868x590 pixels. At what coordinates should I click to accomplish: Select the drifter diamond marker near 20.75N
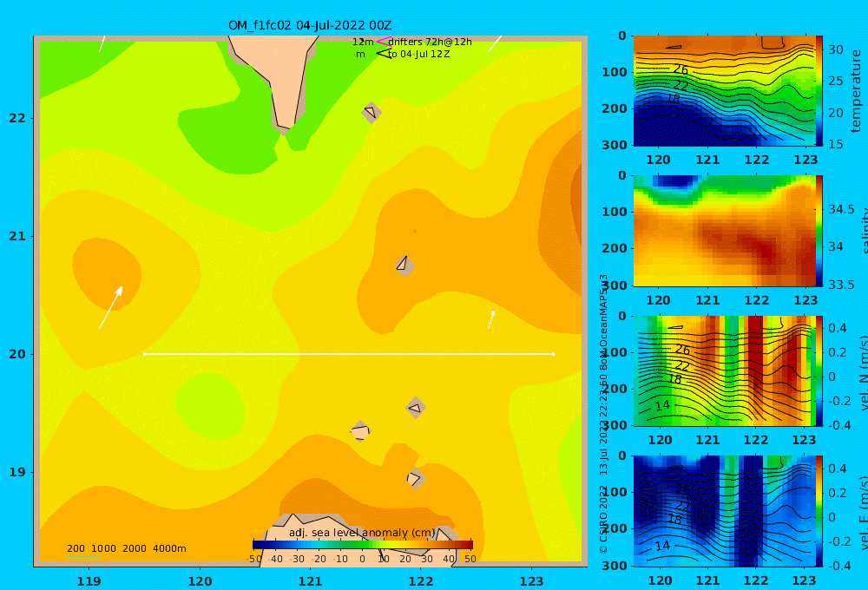404,265
